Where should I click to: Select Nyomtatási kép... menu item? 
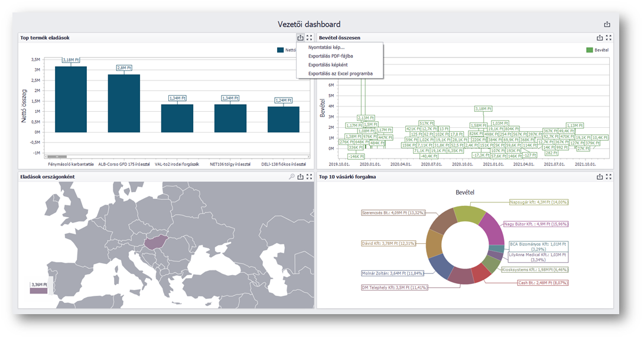(x=326, y=47)
